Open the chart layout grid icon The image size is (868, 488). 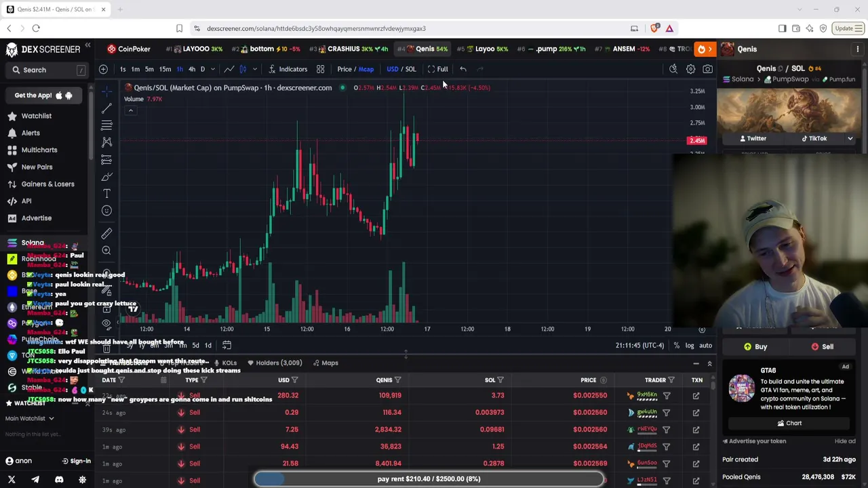(321, 69)
